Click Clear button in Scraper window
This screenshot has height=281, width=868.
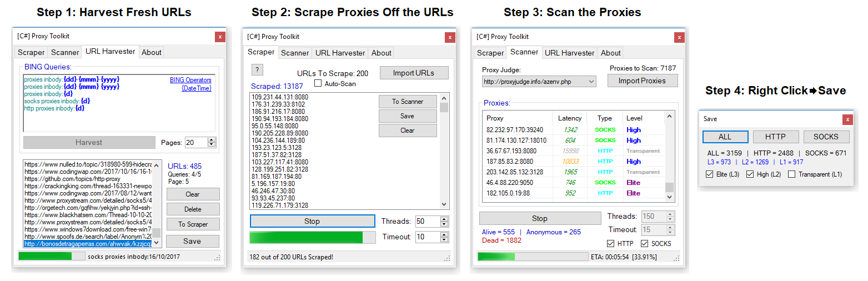pyautogui.click(x=408, y=131)
